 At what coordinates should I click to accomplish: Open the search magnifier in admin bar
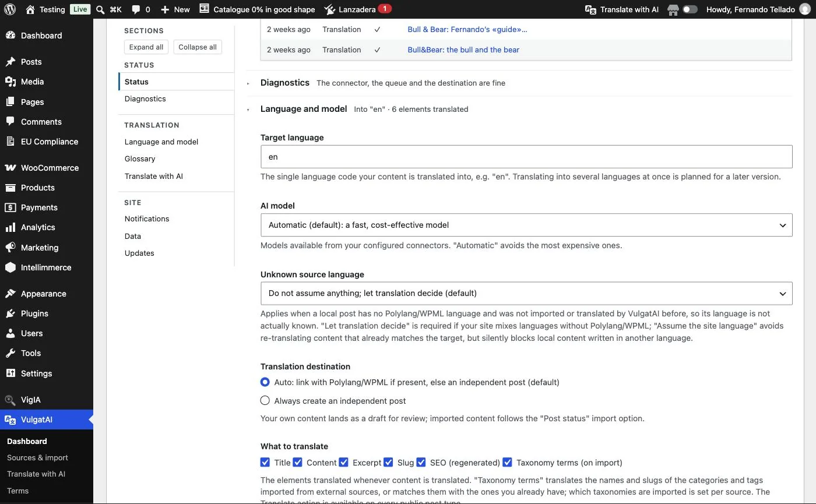(100, 9)
